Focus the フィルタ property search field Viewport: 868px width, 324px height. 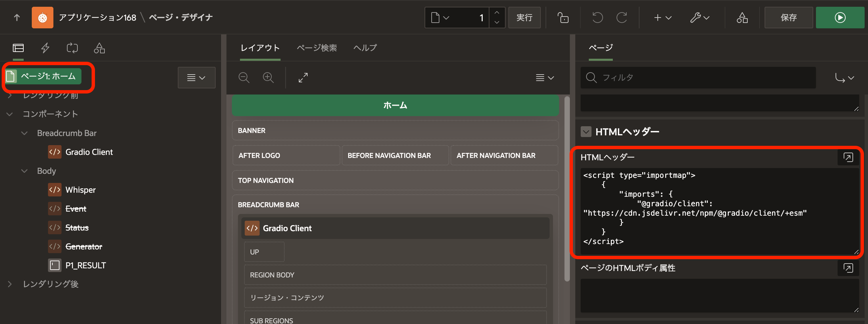[698, 78]
